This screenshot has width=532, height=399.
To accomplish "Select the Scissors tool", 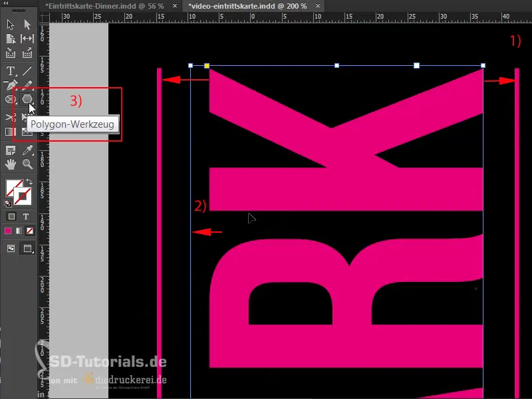I will coord(11,118).
